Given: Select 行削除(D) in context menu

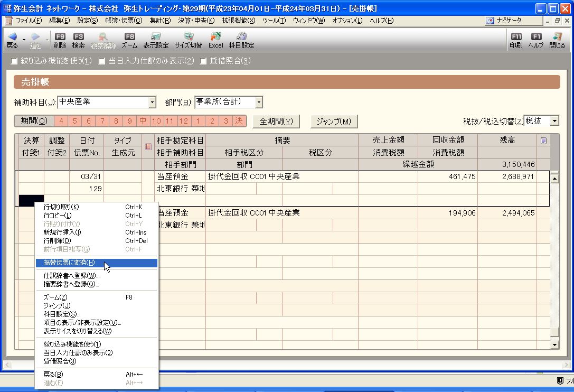Looking at the screenshot, I should pos(97,241).
